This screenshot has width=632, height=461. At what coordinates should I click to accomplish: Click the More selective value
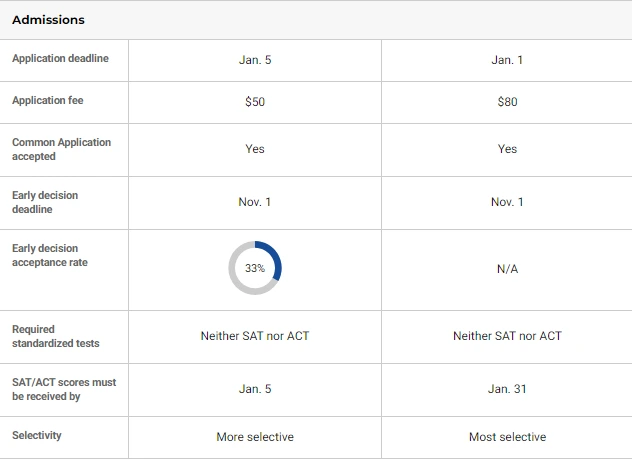(x=255, y=437)
